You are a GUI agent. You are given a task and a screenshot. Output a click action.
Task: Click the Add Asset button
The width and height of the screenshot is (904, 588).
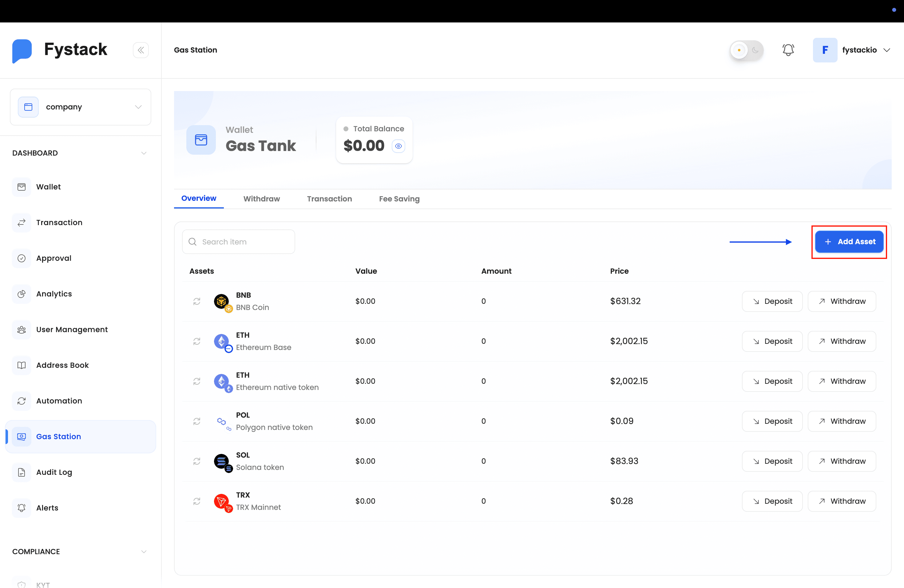[x=849, y=242]
